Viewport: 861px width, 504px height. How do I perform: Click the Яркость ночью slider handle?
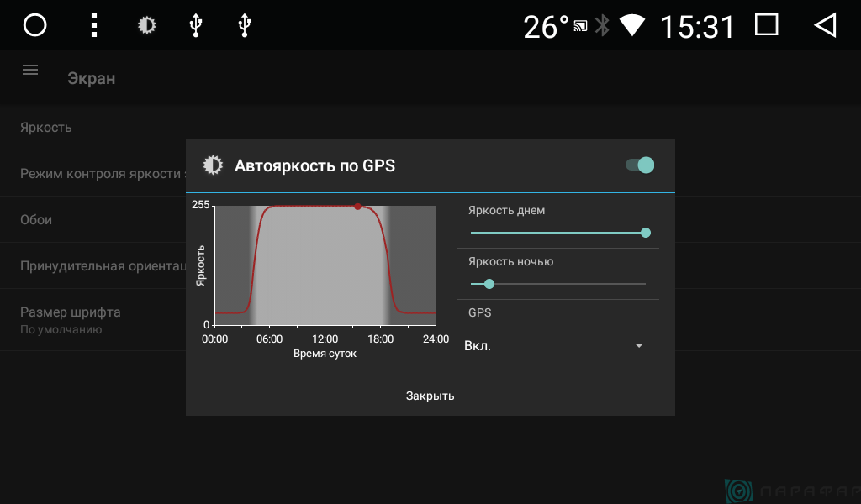(x=489, y=284)
